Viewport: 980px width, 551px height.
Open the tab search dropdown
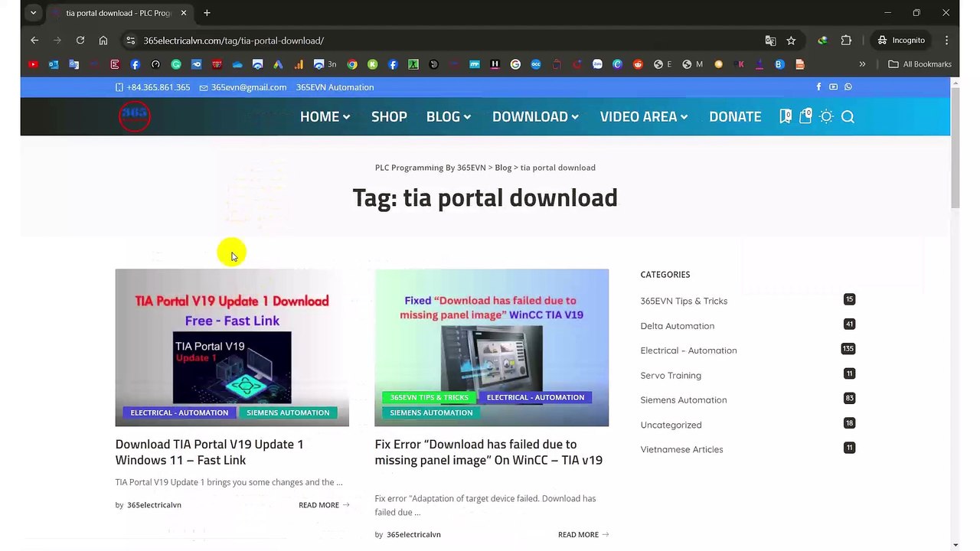(x=33, y=13)
